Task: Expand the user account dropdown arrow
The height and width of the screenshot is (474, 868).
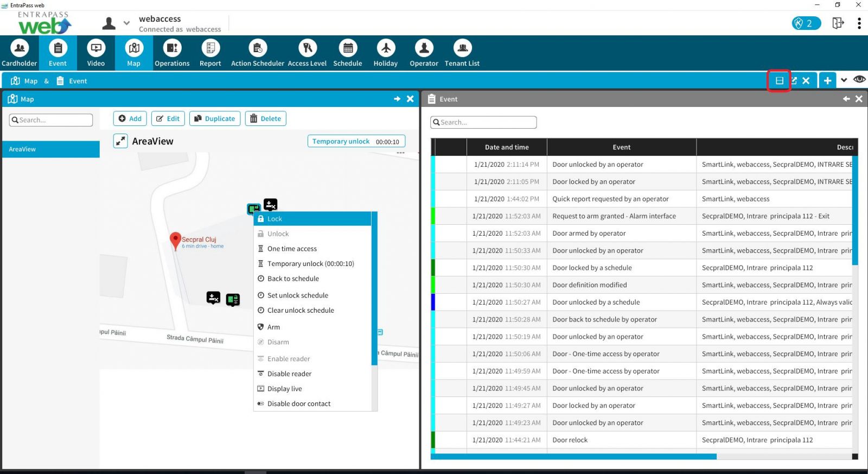Action: 126,23
